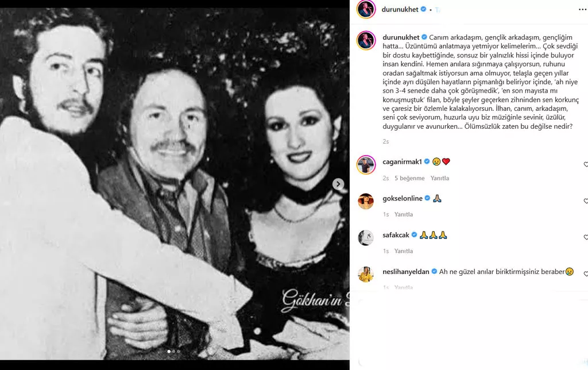
Task: View the 5 beğenme likes list
Action: coord(409,178)
